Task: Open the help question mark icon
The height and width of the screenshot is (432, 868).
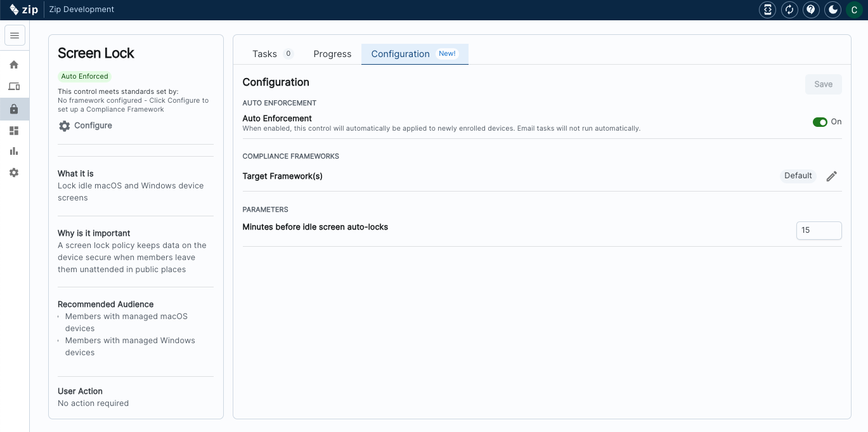Action: 811,10
